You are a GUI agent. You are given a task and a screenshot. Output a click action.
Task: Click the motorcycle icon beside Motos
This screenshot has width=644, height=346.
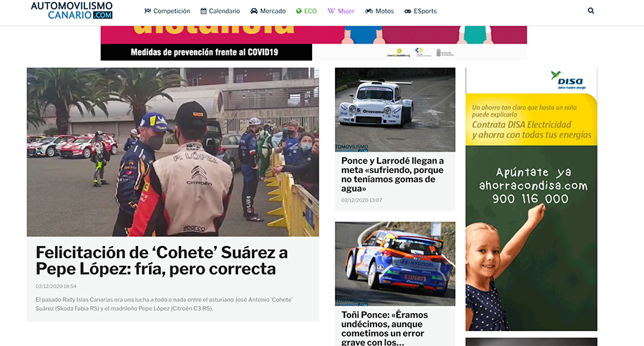[x=369, y=11]
